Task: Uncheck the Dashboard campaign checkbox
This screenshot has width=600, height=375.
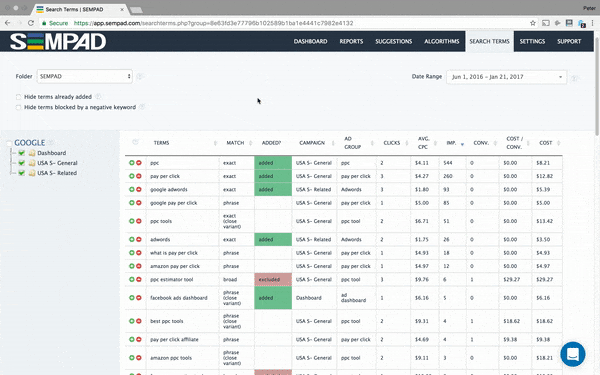Action: pyautogui.click(x=22, y=153)
